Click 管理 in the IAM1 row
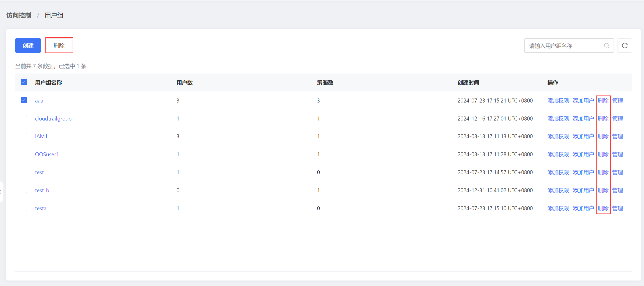Viewport: 644px width, 286px height. click(x=617, y=136)
